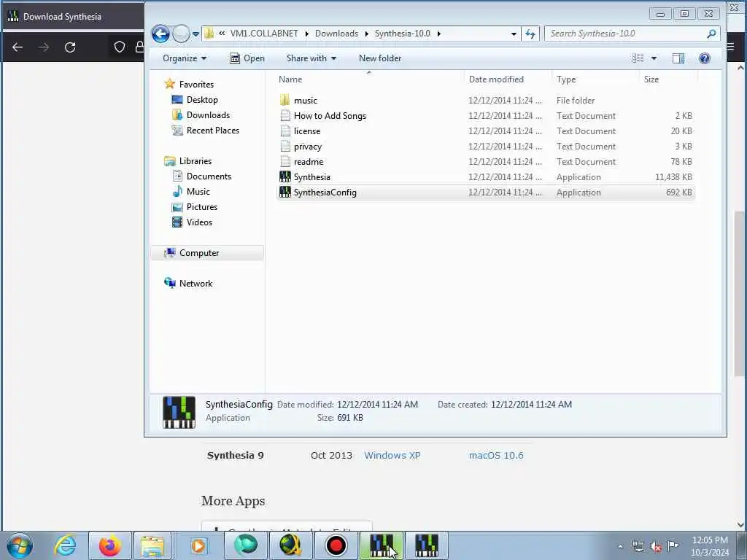Click the Synthesia-10.0 breadcrumb segment
Viewport: 747px width, 560px height.
coord(402,34)
